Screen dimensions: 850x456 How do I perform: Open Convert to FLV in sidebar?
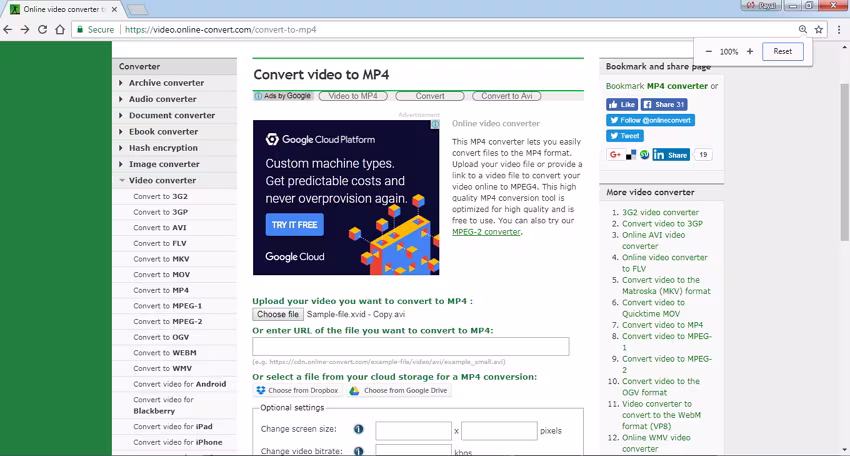click(x=160, y=243)
